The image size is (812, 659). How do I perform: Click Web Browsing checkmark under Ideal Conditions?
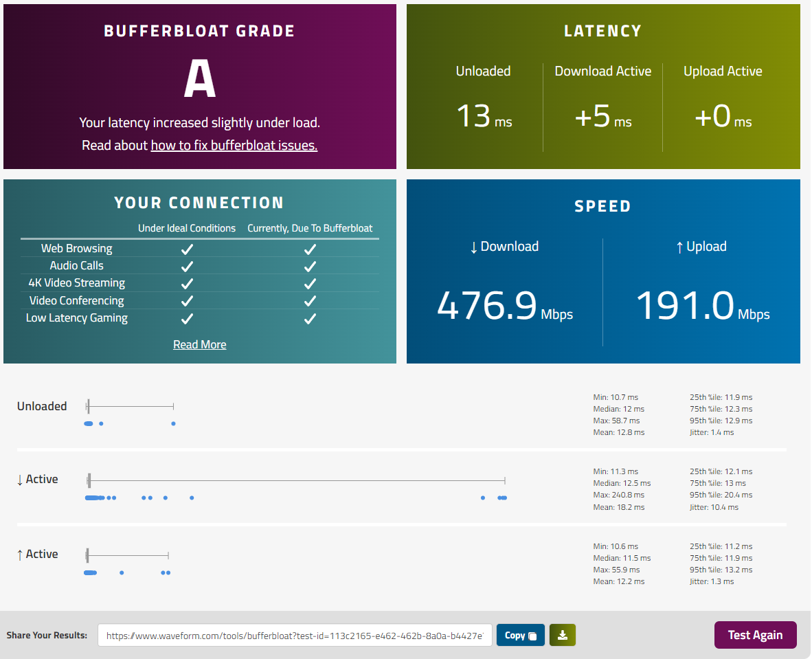(x=186, y=249)
